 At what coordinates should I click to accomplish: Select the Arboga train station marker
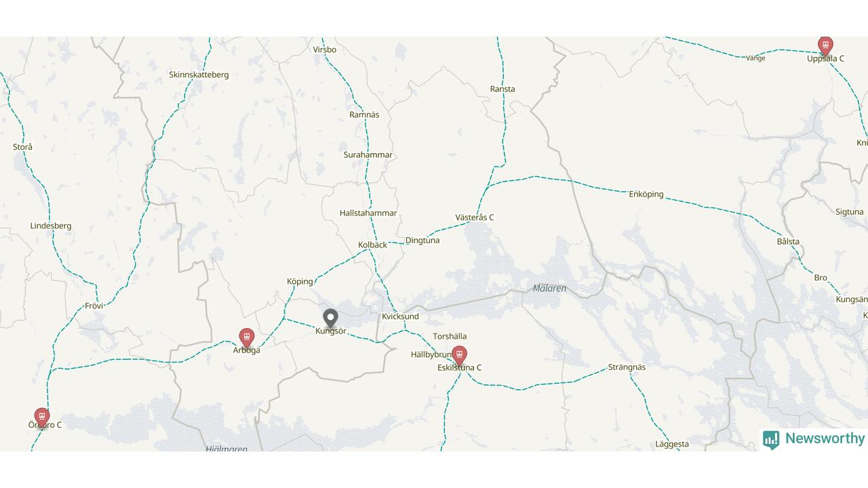click(x=246, y=338)
